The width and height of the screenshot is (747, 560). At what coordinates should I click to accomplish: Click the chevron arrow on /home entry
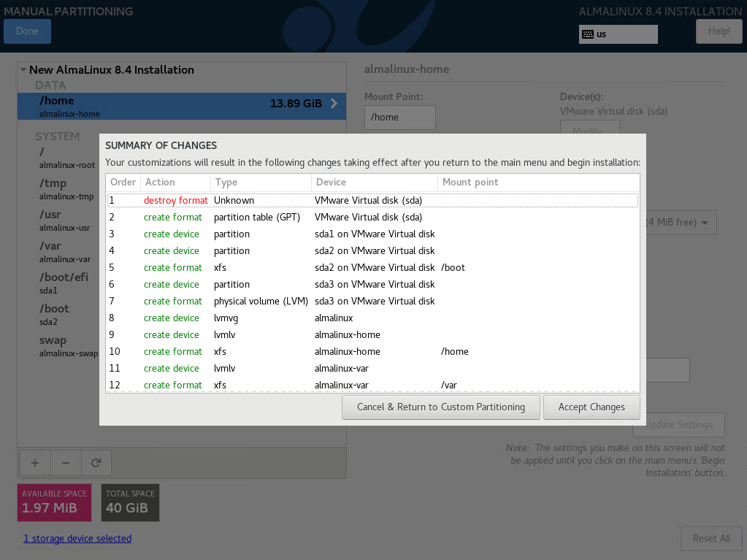click(x=334, y=104)
